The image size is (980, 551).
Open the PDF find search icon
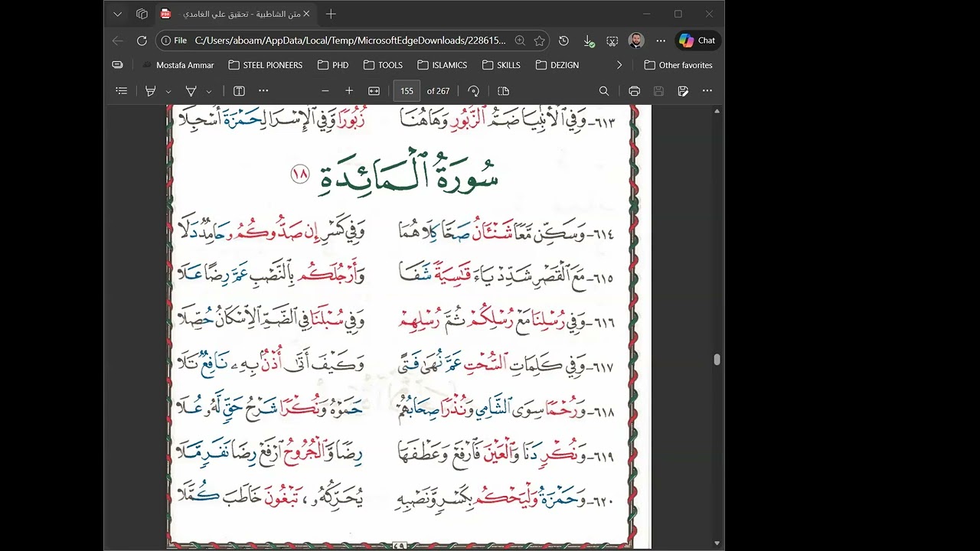click(x=604, y=91)
